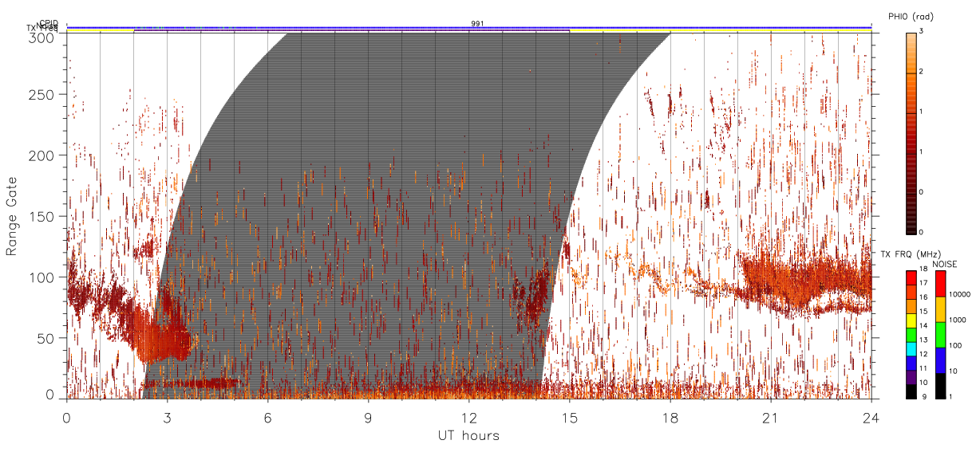Click the x-axis tick label 15
The width and height of the screenshot is (980, 452).
click(x=570, y=417)
